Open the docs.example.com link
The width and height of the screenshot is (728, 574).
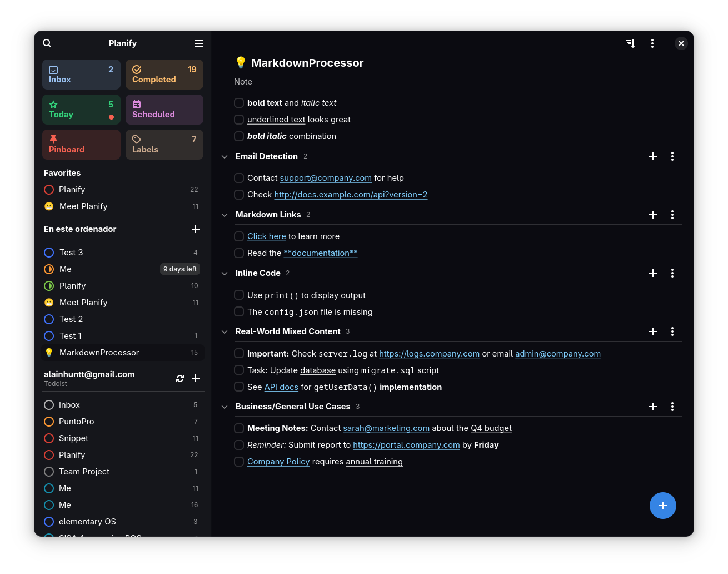[x=350, y=194]
